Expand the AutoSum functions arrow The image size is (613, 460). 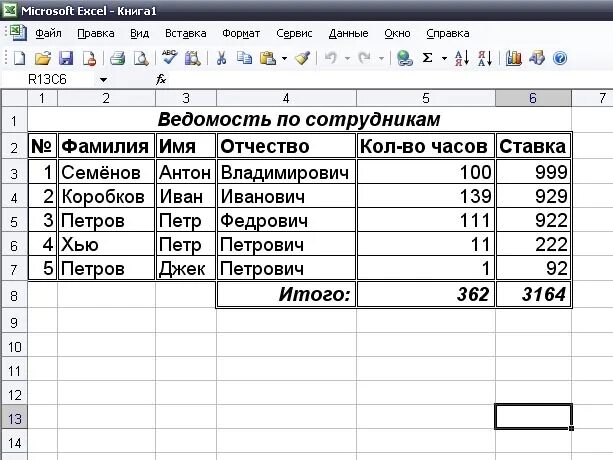point(445,59)
